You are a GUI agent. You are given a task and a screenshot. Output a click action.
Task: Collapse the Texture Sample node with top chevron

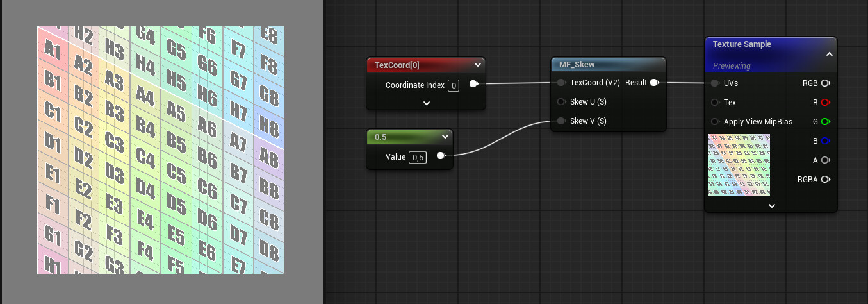click(829, 54)
